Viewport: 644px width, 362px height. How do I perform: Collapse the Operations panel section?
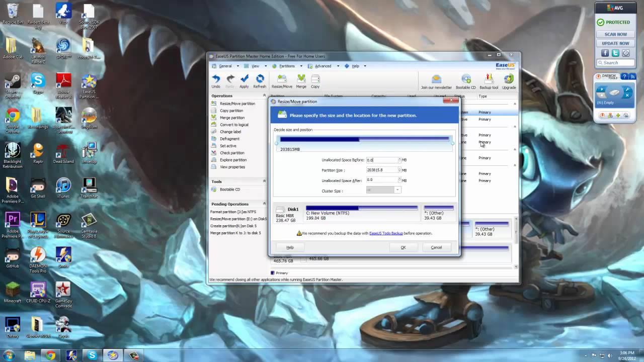coord(264,96)
